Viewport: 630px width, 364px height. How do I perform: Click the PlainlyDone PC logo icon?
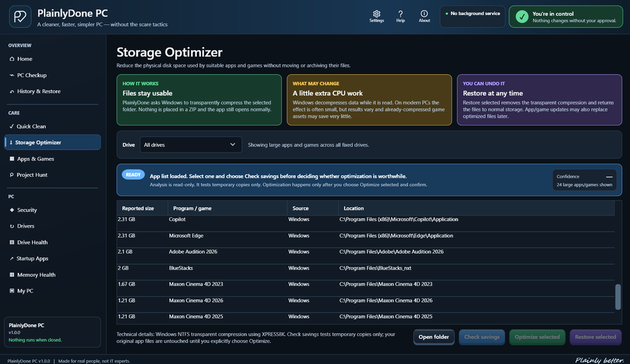pyautogui.click(x=20, y=16)
